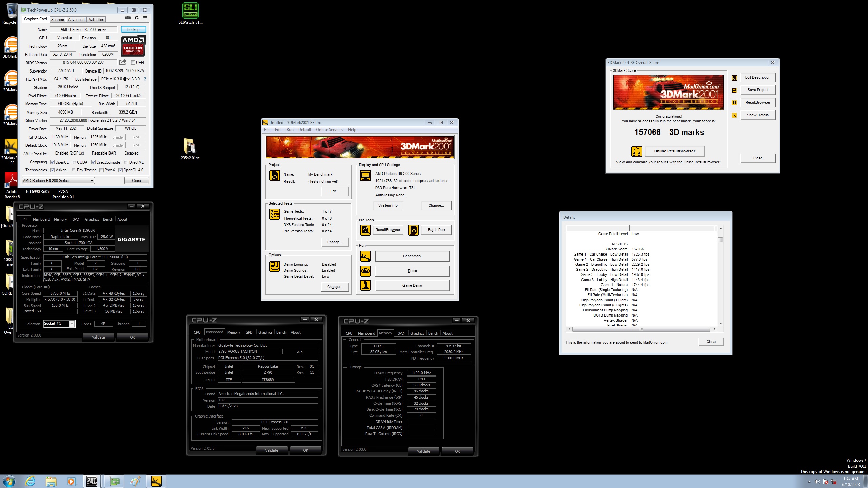Click the ResultBrowser icon in score window
The image size is (868, 488).
point(734,103)
